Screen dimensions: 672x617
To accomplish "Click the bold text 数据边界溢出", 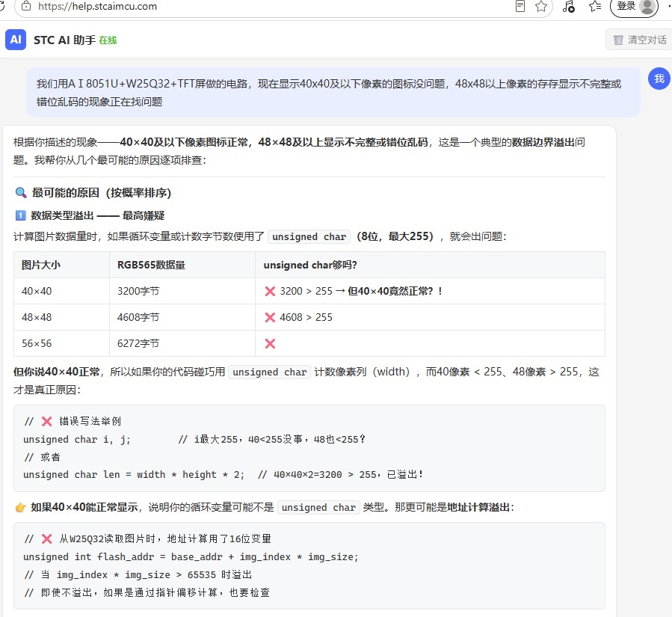I will tap(543, 142).
